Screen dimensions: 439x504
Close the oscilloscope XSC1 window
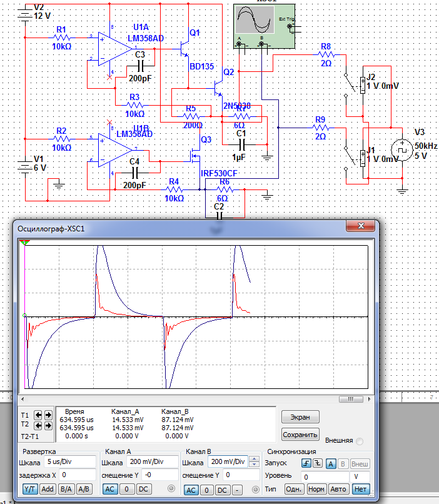(x=361, y=226)
